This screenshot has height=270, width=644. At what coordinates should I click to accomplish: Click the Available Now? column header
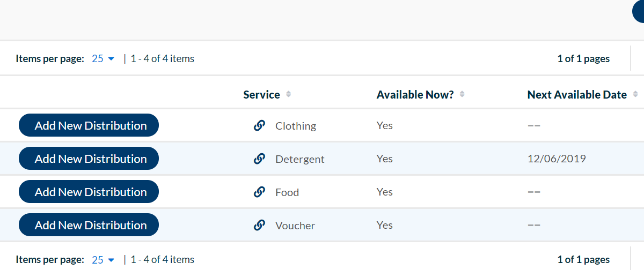pos(415,95)
